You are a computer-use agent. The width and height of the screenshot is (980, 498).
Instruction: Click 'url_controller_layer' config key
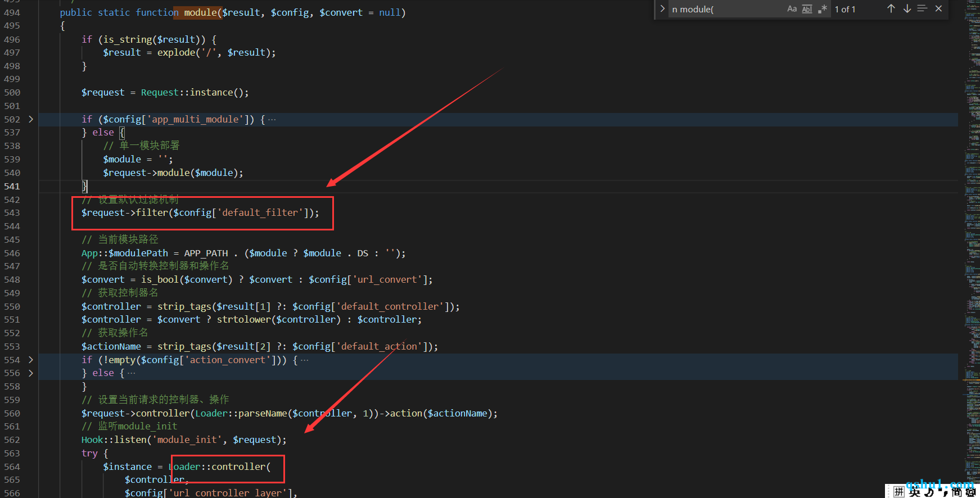coord(228,493)
